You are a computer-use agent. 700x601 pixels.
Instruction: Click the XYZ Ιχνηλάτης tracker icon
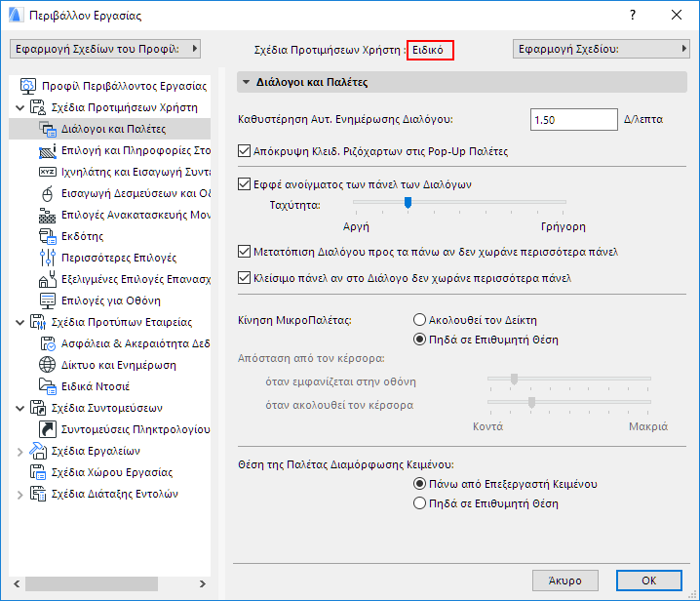click(48, 172)
